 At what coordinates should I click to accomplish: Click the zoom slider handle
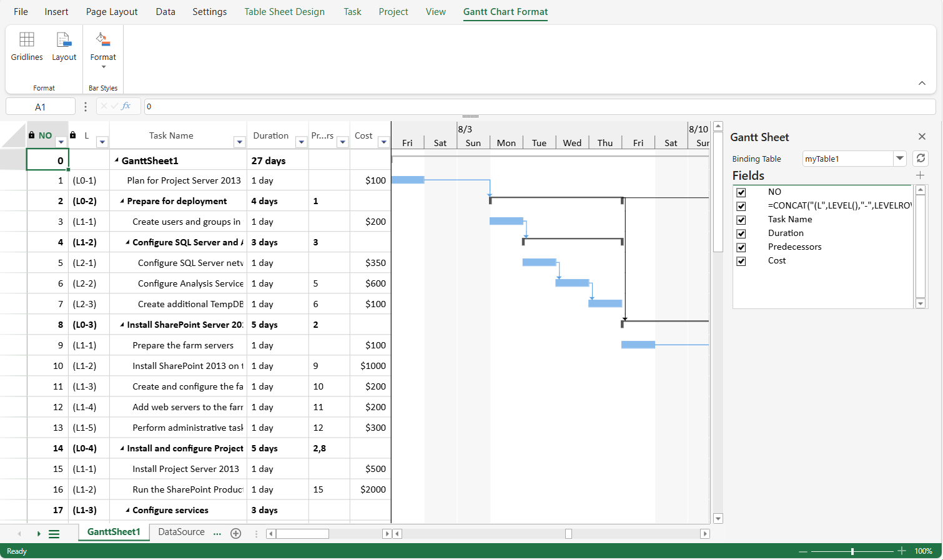click(x=852, y=551)
